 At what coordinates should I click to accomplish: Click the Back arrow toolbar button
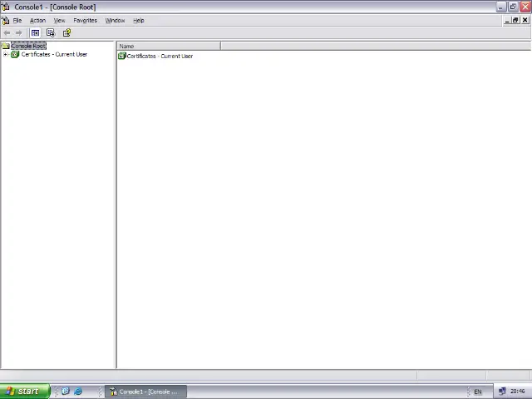pyautogui.click(x=7, y=33)
